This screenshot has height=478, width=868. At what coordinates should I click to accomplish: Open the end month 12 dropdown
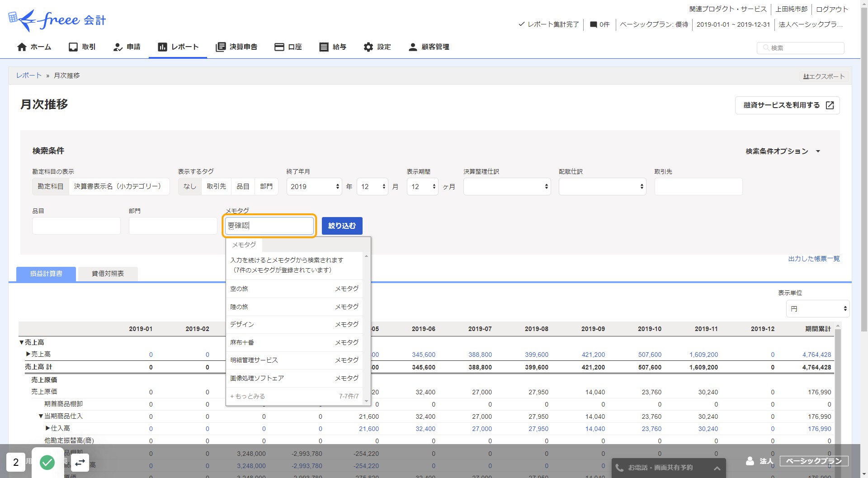pyautogui.click(x=373, y=187)
